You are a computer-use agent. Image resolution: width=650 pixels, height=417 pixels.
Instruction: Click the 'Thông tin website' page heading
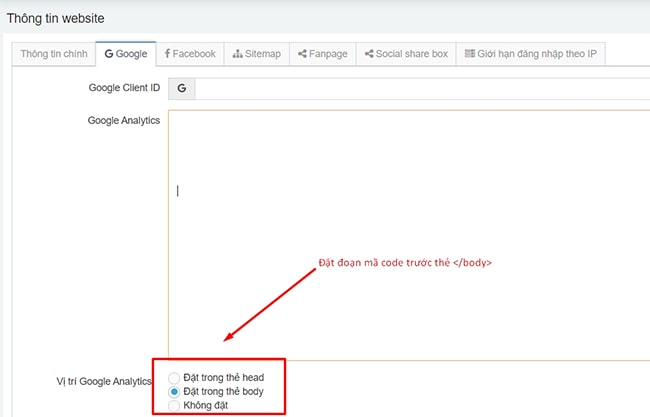tap(55, 19)
